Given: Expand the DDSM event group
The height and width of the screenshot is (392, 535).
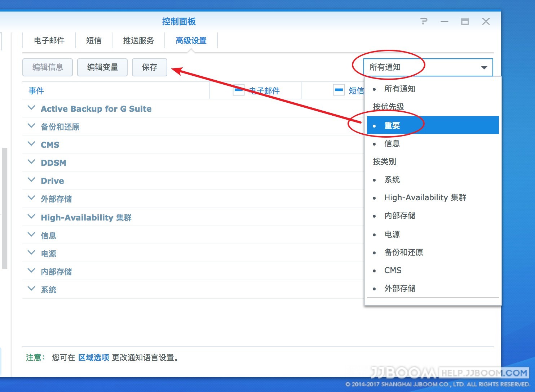Looking at the screenshot, I should click(x=31, y=162).
